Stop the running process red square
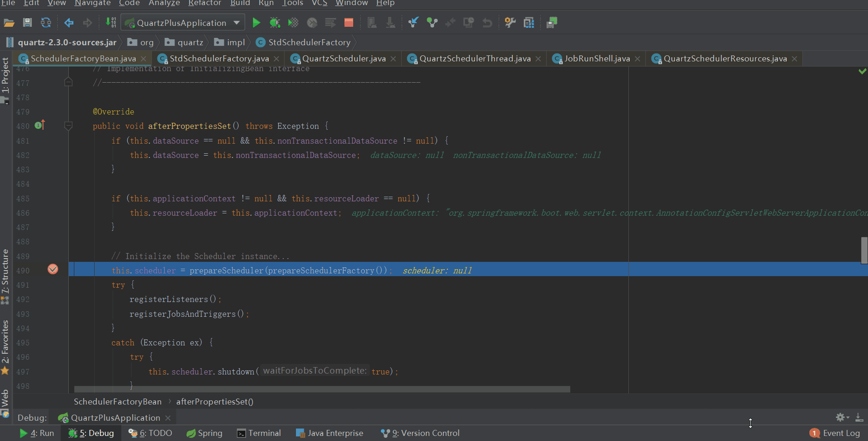 [x=349, y=23]
